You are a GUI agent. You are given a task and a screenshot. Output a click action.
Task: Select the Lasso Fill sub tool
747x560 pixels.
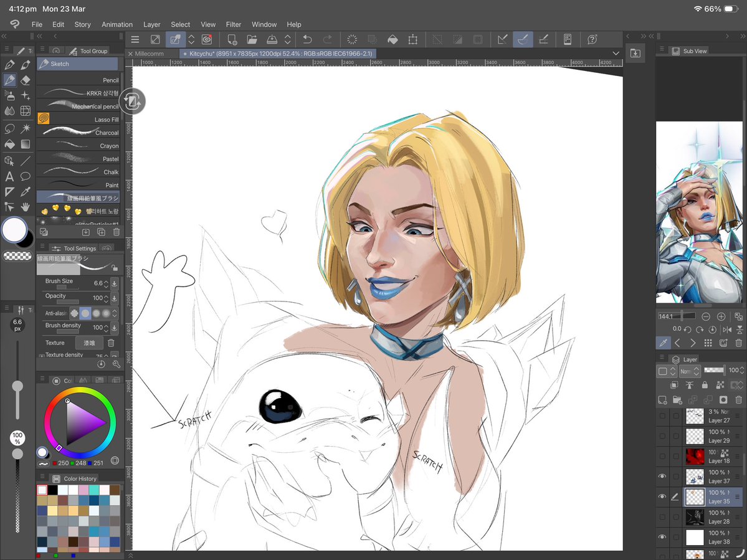(79, 119)
